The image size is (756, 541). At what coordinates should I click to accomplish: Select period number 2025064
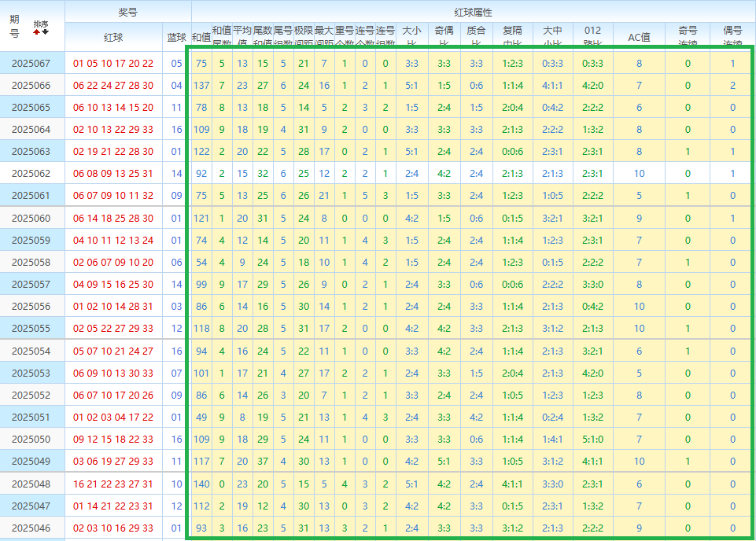click(x=31, y=130)
